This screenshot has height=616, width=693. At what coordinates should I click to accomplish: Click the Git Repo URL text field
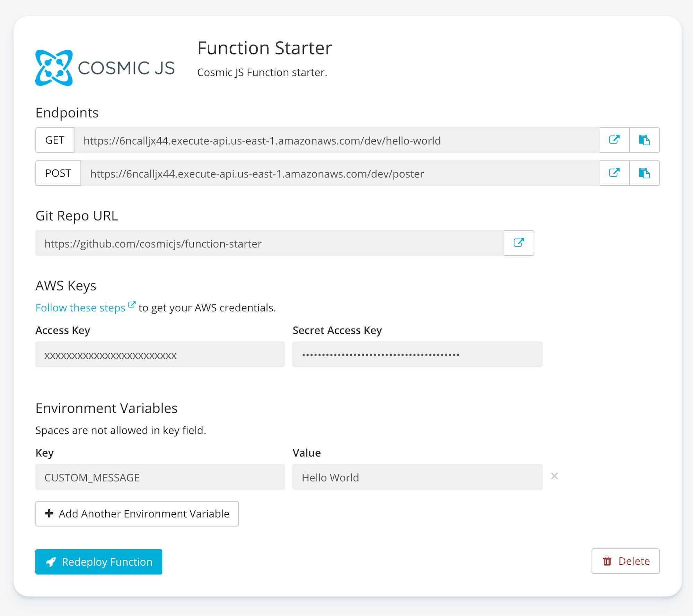[x=269, y=243]
